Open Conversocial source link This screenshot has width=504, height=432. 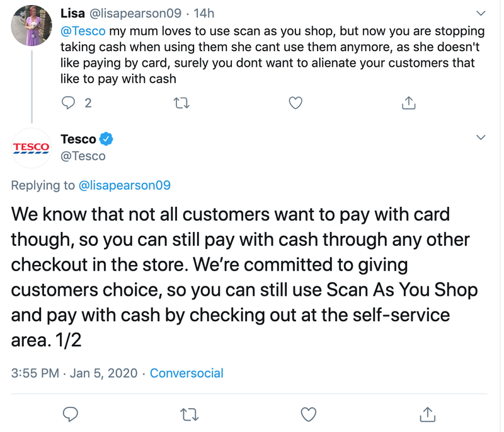coord(186,373)
